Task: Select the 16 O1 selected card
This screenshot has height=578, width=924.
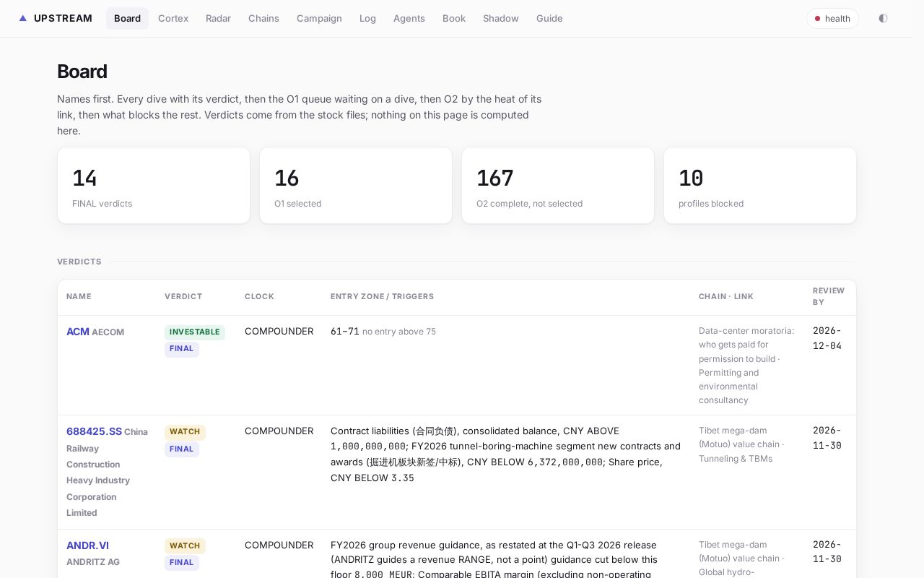Action: [356, 186]
